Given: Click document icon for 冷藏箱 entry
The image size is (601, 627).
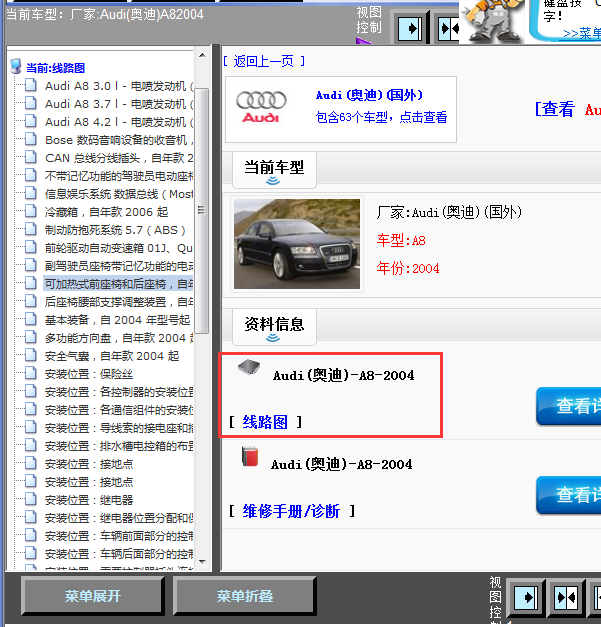Looking at the screenshot, I should (x=31, y=211).
